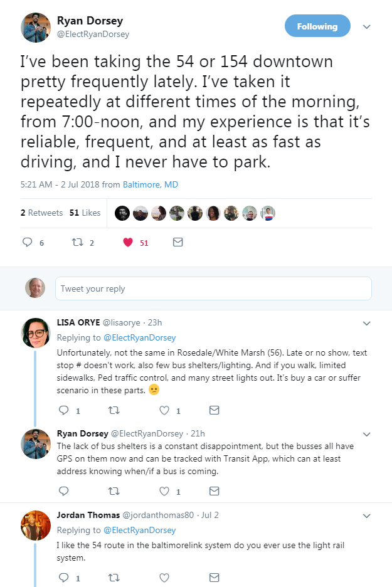
Task: Unlike the main tweet with 51 likes
Action: pyautogui.click(x=128, y=242)
